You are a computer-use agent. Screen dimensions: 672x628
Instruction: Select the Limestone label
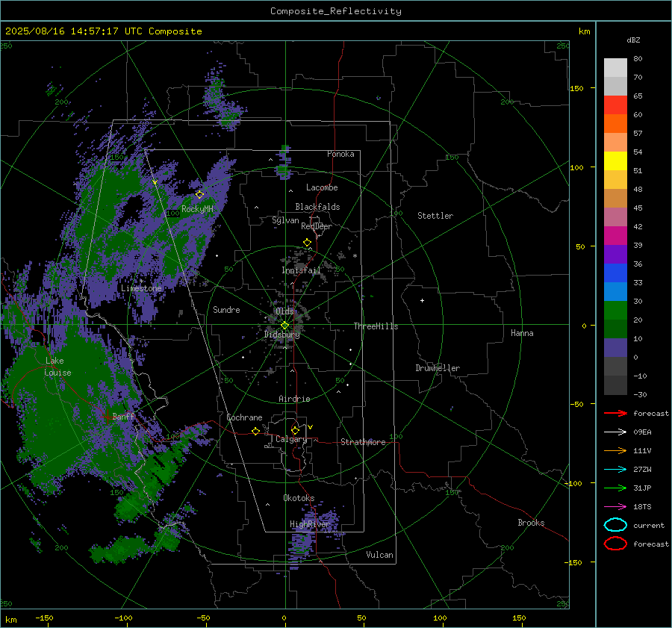point(141,288)
